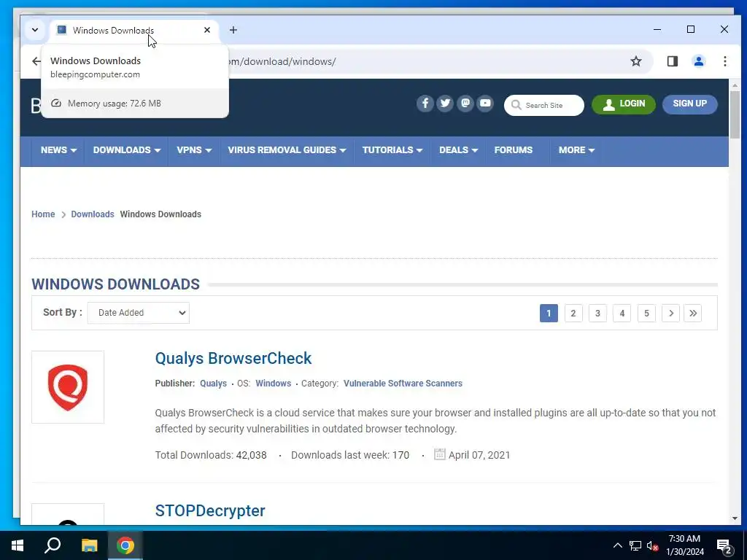
Task: Go to Downloads breadcrumb
Action: 93,214
